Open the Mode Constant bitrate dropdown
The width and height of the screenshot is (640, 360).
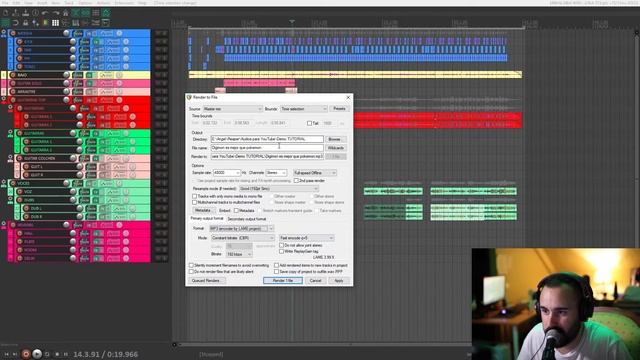(242, 238)
